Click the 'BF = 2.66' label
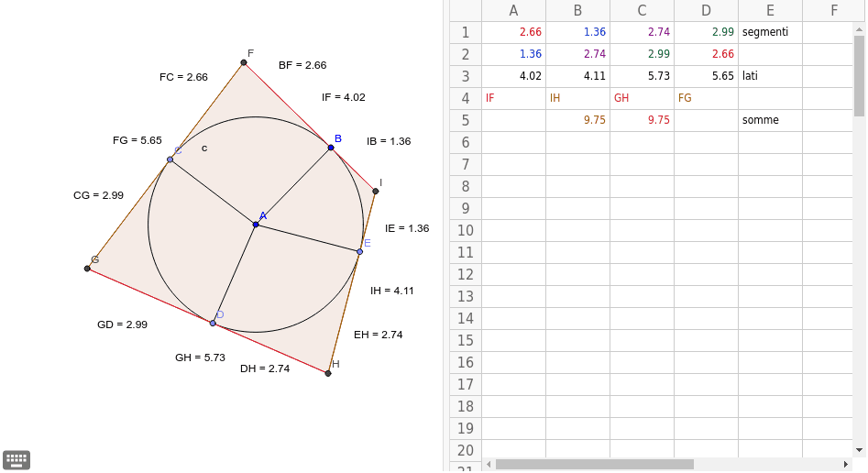Image resolution: width=868 pixels, height=473 pixels. pos(302,65)
